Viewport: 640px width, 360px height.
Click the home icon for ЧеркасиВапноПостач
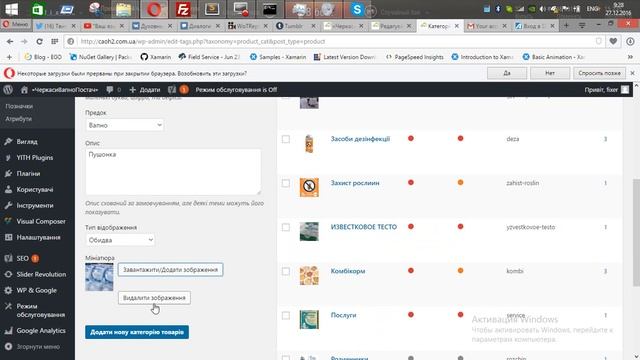coord(24,90)
